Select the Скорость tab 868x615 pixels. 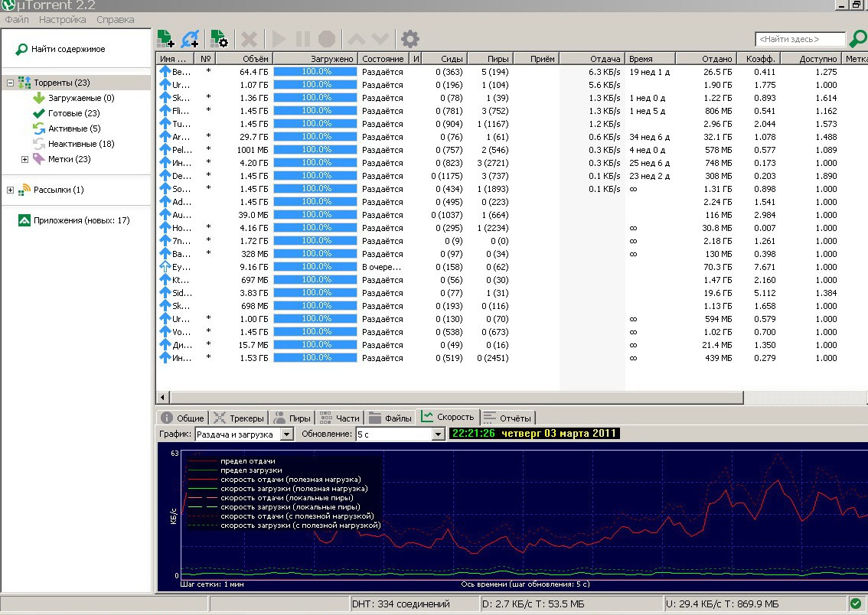coord(448,416)
